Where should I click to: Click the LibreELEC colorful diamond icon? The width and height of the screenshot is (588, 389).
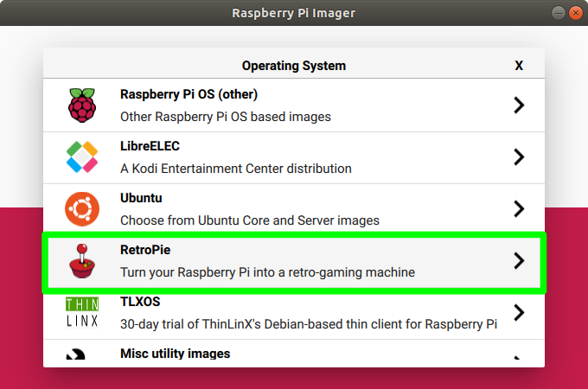[82, 157]
